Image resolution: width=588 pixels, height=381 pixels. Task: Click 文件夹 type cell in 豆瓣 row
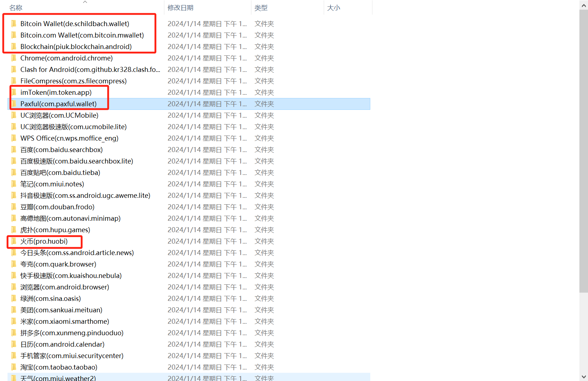[264, 207]
